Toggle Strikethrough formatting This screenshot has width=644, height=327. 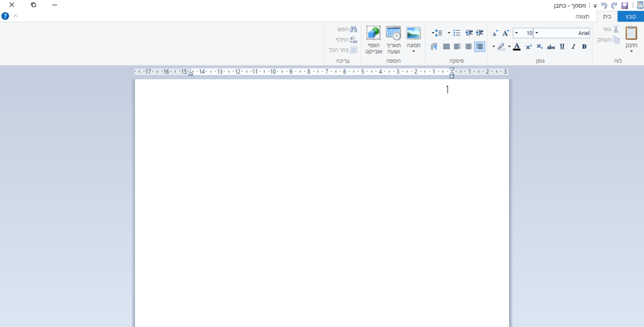[551, 47]
